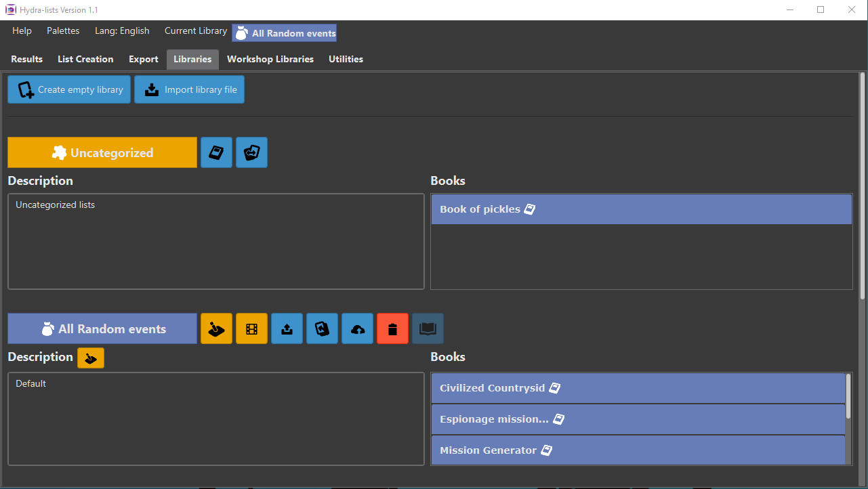
Task: Open the Palettes menu
Action: tap(63, 30)
